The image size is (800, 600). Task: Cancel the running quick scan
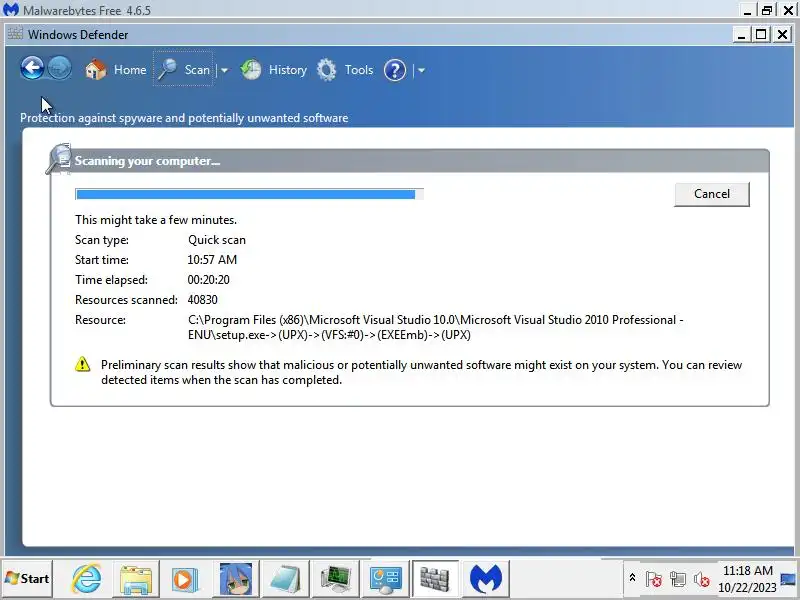click(x=712, y=194)
